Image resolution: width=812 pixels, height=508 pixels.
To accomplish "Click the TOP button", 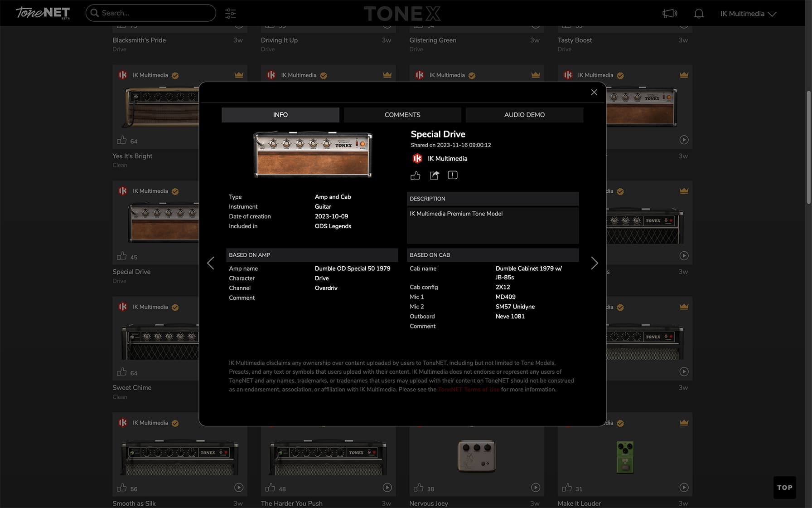I will click(784, 488).
